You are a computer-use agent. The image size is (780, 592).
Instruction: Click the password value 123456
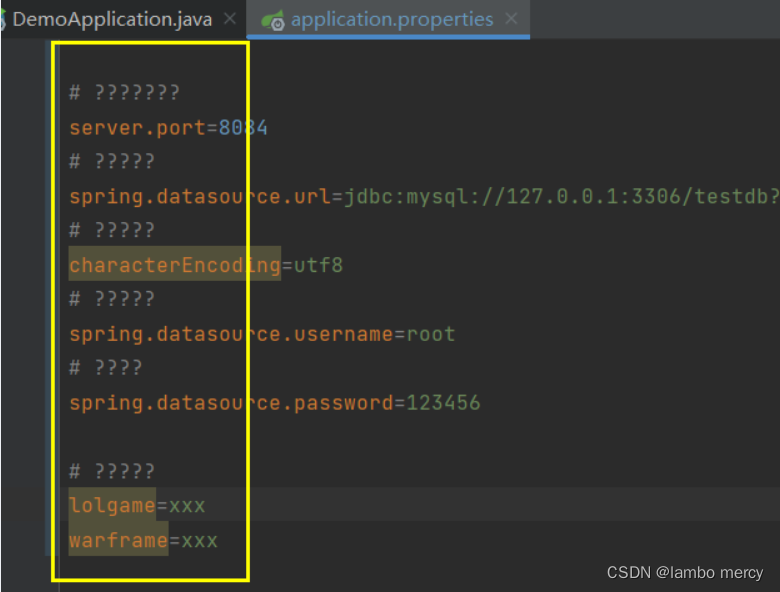click(443, 403)
